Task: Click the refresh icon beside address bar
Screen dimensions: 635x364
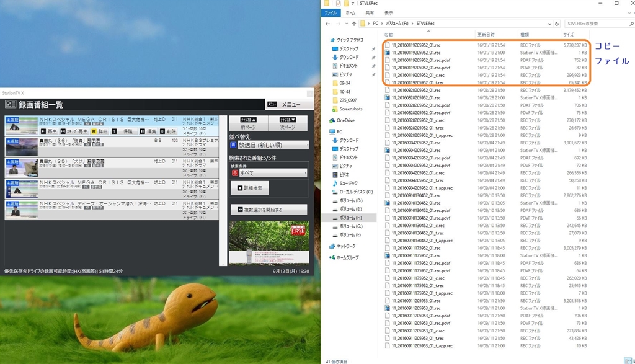Action: coord(557,24)
